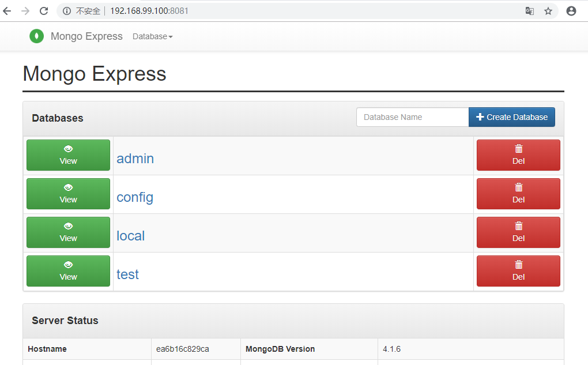View the test database
This screenshot has height=365, width=588.
(x=68, y=271)
